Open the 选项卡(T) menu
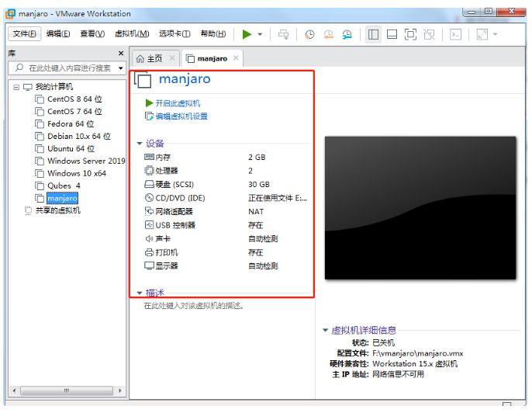Viewport: 532px width, 413px height. pos(174,33)
